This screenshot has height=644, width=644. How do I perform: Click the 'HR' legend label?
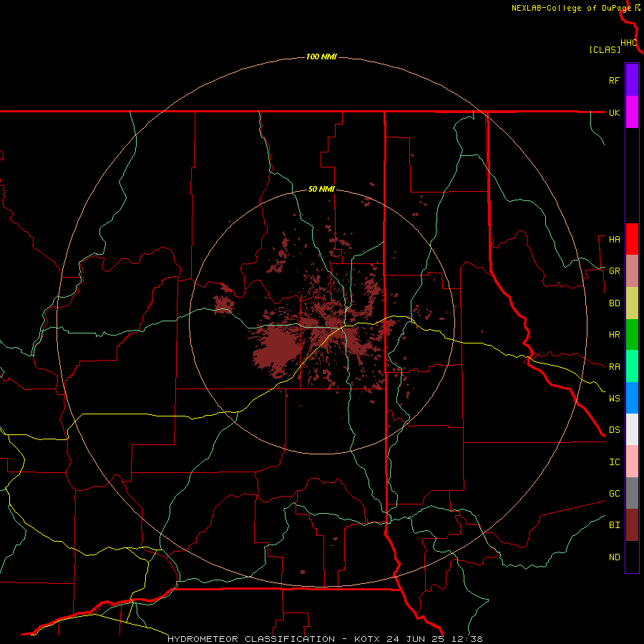(614, 335)
